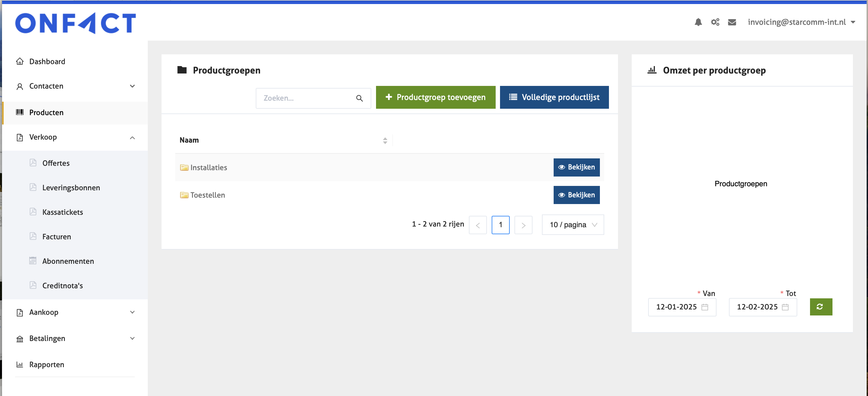The height and width of the screenshot is (396, 868).
Task: Open the 10 / pagina dropdown
Action: 572,225
